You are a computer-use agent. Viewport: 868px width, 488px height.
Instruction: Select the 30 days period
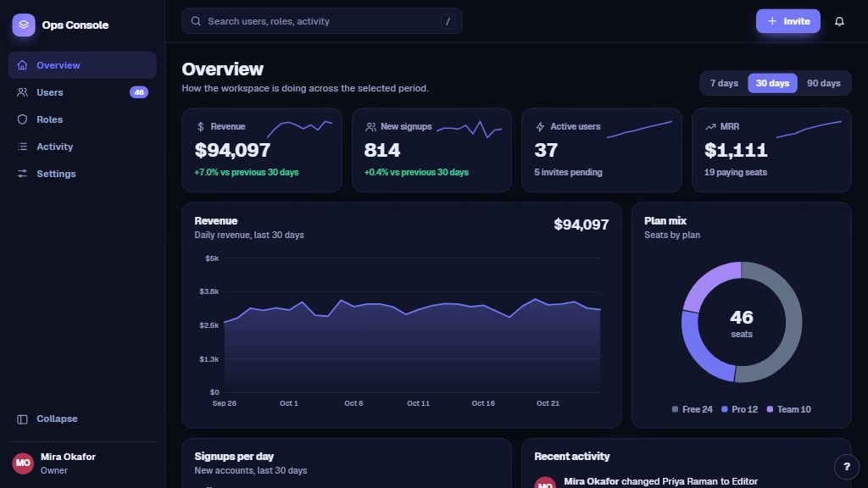[772, 83]
